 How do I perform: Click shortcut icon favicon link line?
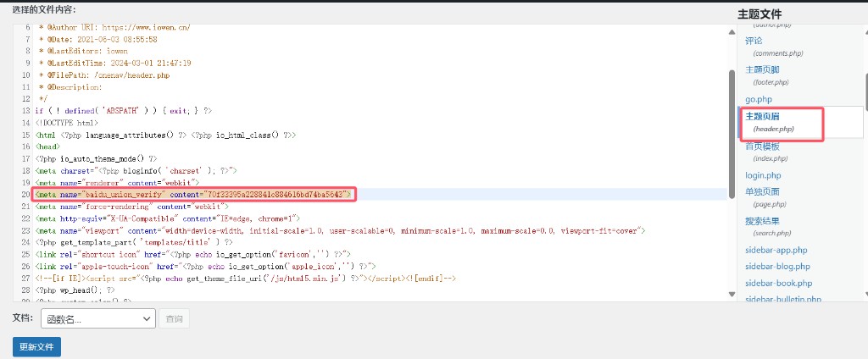(193, 255)
